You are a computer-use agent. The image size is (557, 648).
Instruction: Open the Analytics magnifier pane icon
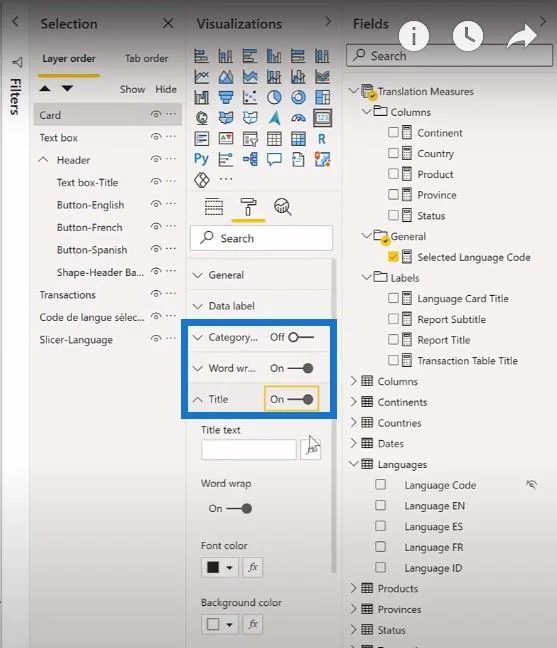[283, 207]
